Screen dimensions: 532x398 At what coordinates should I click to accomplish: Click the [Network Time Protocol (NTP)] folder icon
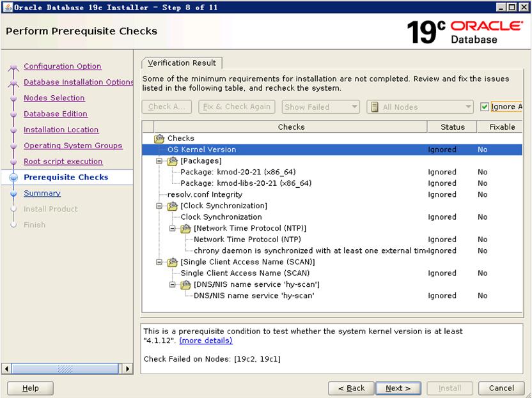tap(185, 228)
